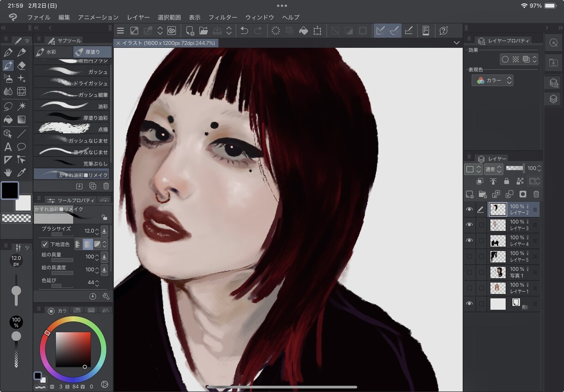The image size is (564, 392).
Task: Toggle Lock layer padlock icon
Action: pyautogui.click(x=507, y=181)
